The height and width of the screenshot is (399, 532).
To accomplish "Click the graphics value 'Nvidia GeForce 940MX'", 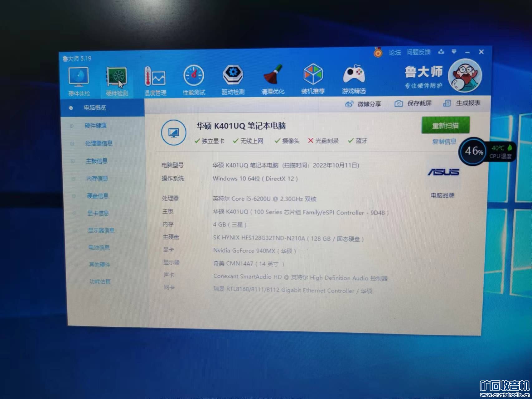I will point(244,251).
